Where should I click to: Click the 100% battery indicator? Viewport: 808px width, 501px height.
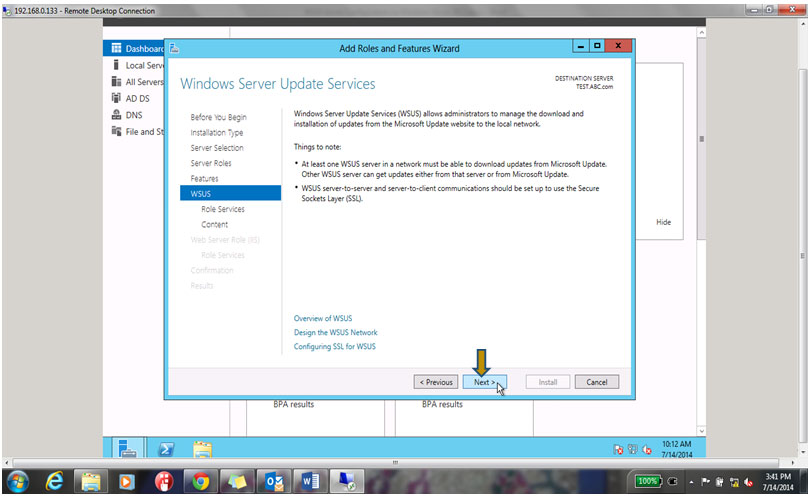click(x=647, y=481)
